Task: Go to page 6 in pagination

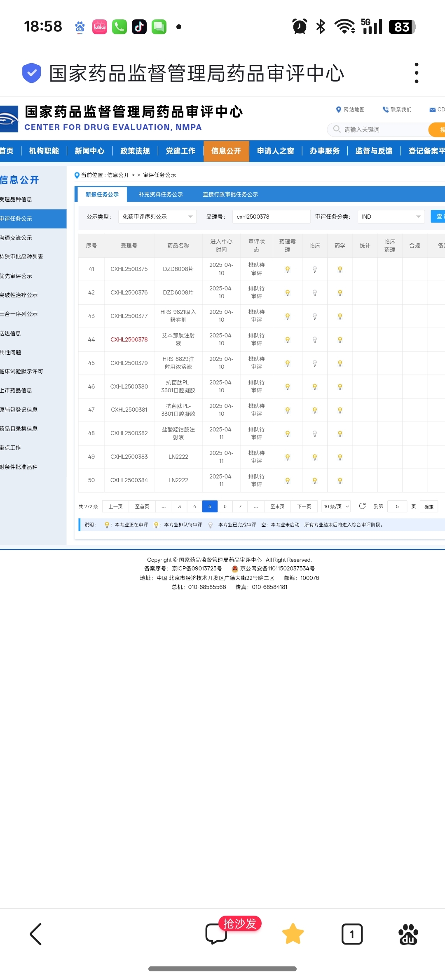Action: pyautogui.click(x=225, y=506)
